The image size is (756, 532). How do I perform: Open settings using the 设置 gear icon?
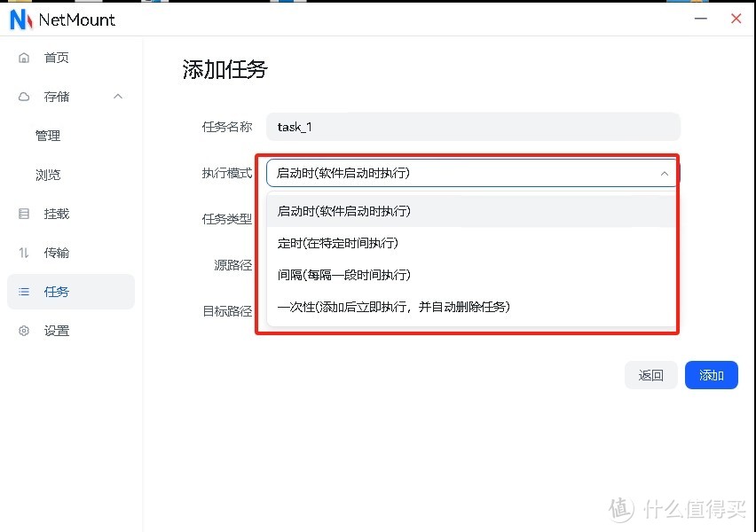[x=22, y=330]
